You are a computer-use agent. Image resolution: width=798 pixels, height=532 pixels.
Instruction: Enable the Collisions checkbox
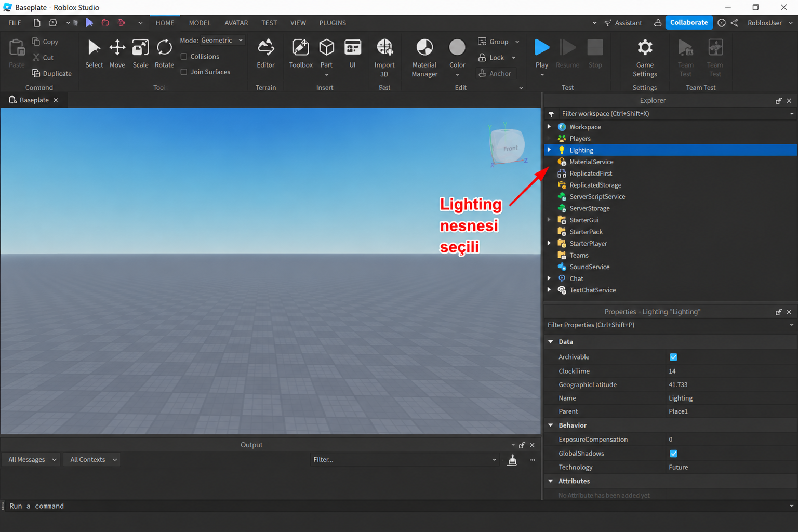(x=184, y=57)
